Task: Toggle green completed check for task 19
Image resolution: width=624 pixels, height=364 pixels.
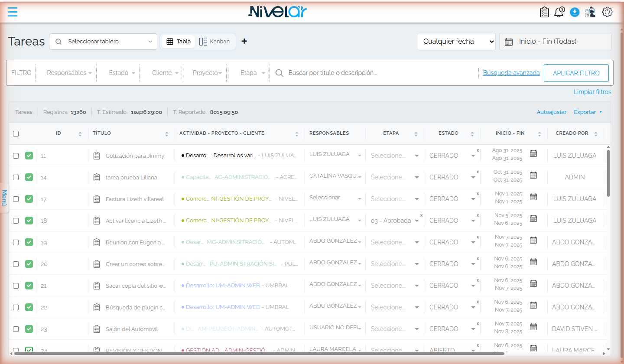Action: point(29,242)
